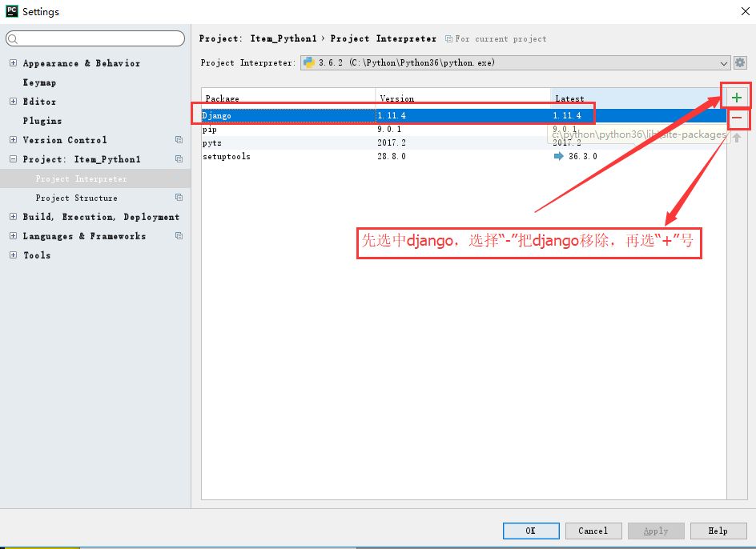Screen dimensions: 756x549
Task: Click the search magnifier icon
Action: [x=13, y=39]
